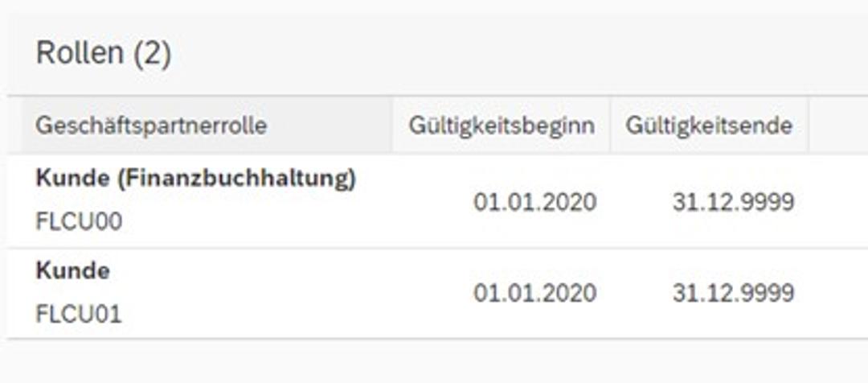Click the empty trailing cell of FLCU00 row

tap(838, 201)
